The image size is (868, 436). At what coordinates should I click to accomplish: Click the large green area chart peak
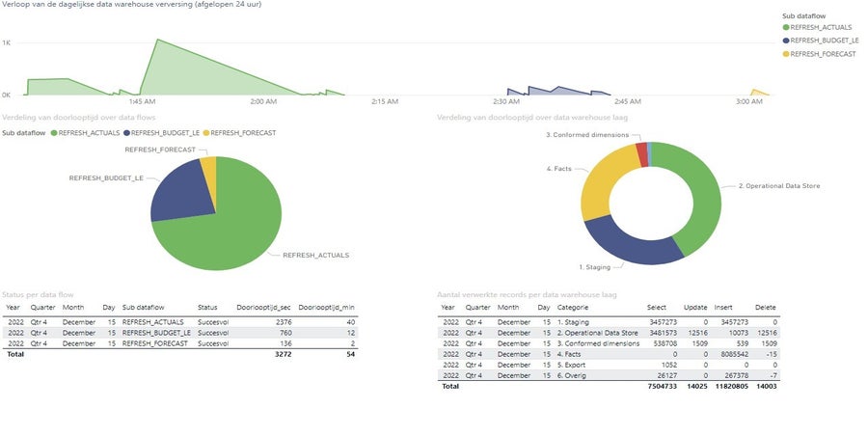[x=158, y=41]
